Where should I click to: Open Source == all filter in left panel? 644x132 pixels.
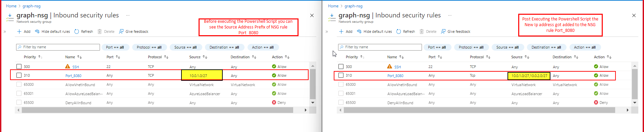(185, 47)
